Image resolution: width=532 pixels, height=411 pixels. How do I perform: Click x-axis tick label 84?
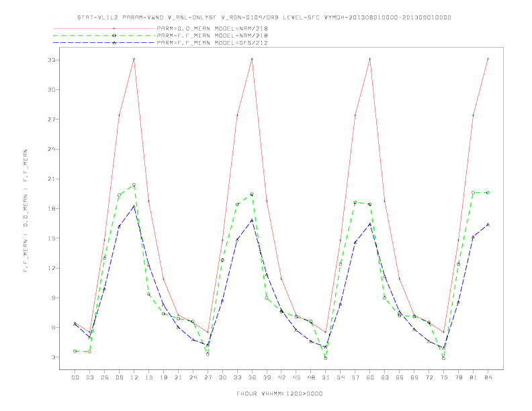pyautogui.click(x=488, y=377)
